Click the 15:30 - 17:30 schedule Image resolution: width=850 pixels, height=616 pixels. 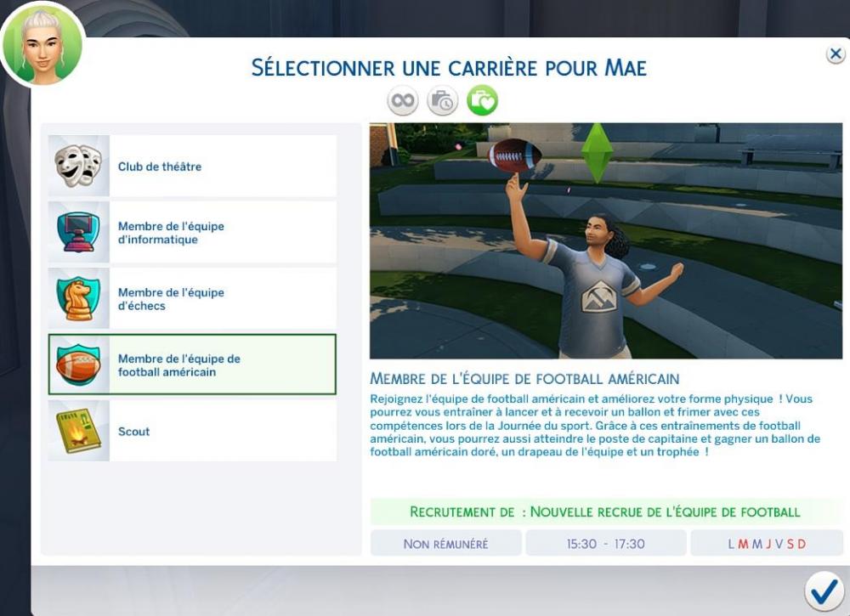coord(605,544)
